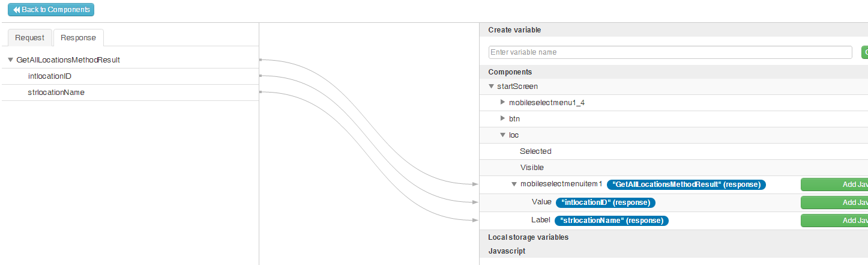Select the intlocationID response field

pyautogui.click(x=50, y=76)
